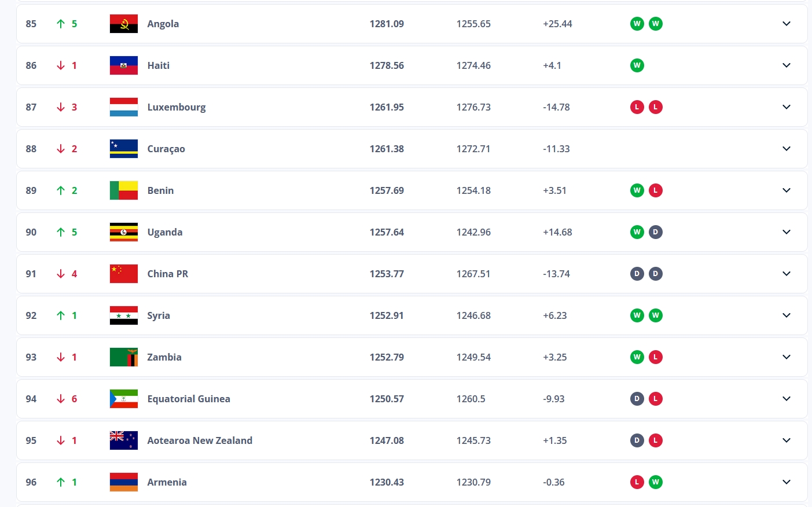The height and width of the screenshot is (507, 812).
Task: Click Haiti's green W result badge
Action: click(x=637, y=65)
